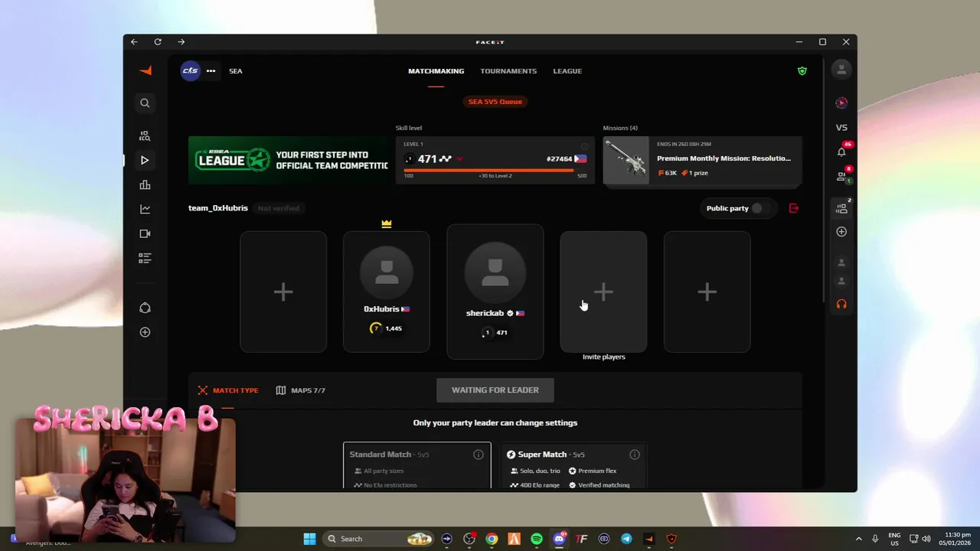Click the orange FACEIT logo home icon
980x551 pixels.
[x=145, y=70]
